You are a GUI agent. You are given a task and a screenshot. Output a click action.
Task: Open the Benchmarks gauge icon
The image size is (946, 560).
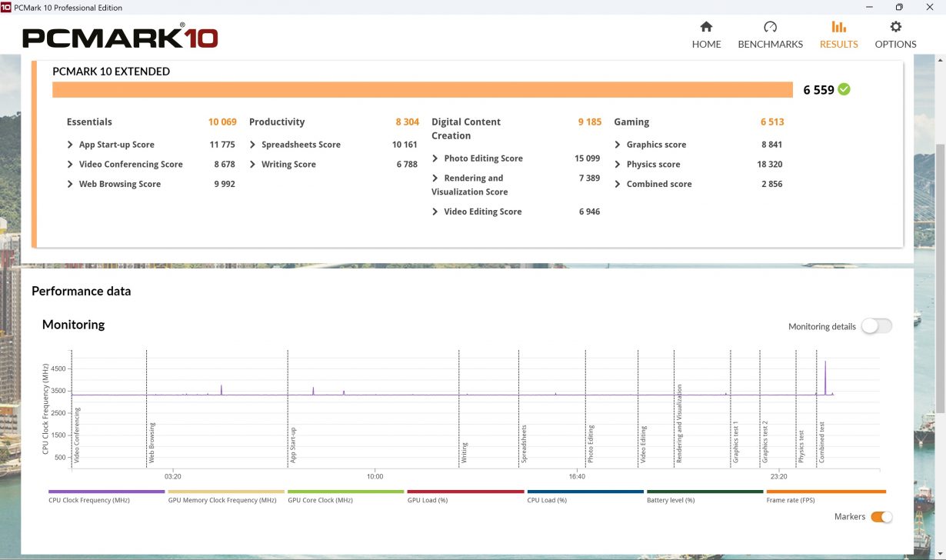click(770, 28)
